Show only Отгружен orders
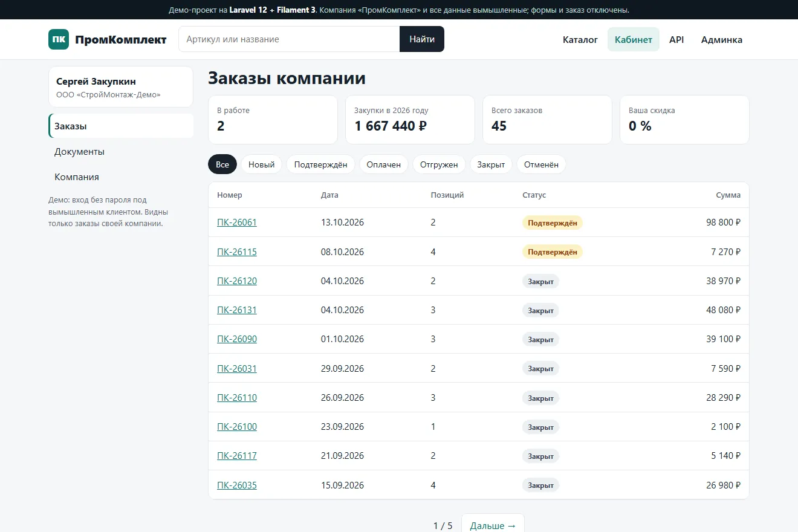The height and width of the screenshot is (532, 798). point(440,164)
